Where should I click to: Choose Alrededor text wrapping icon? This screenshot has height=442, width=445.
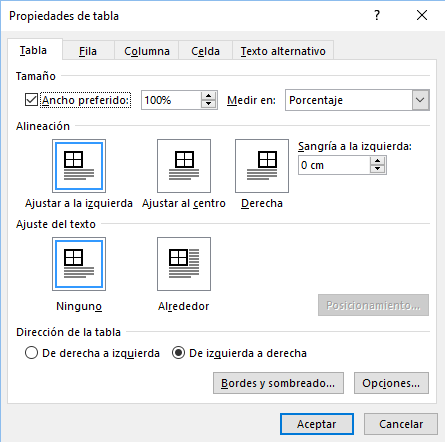(x=184, y=264)
